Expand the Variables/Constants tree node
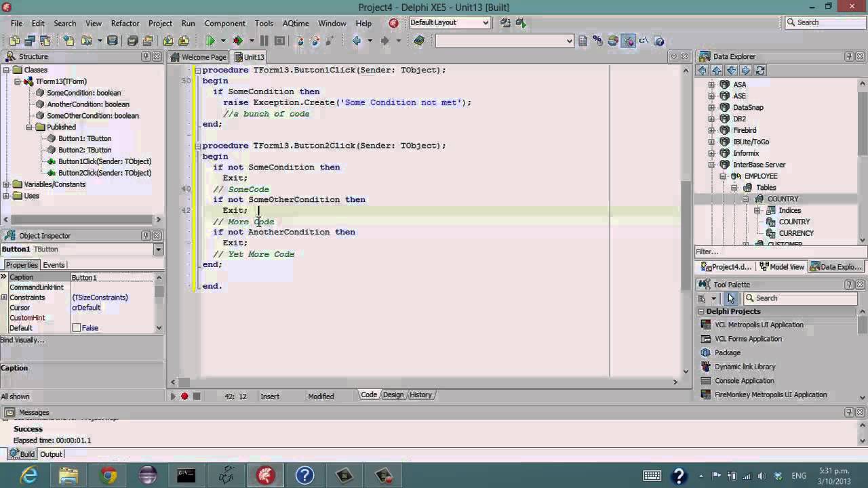 click(6, 184)
